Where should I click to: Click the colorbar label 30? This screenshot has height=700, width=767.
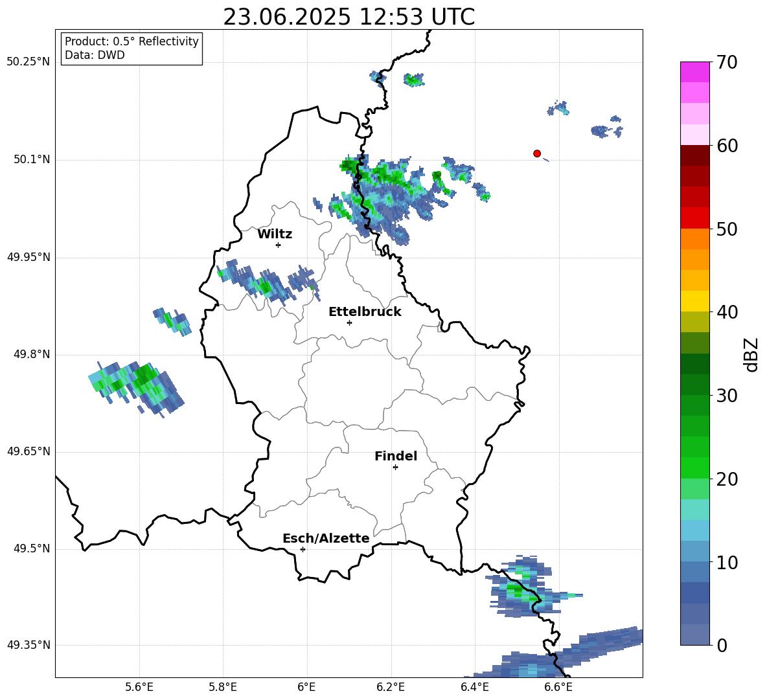pos(727,396)
